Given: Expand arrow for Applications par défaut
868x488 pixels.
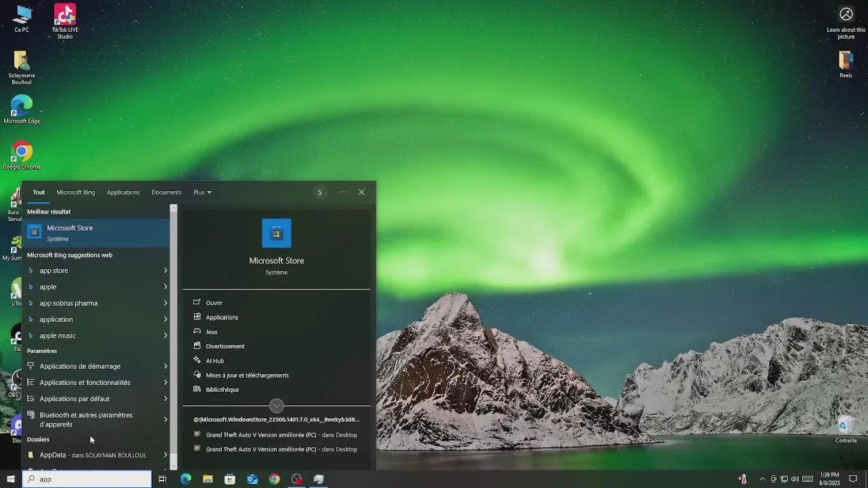Looking at the screenshot, I should tap(165, 399).
